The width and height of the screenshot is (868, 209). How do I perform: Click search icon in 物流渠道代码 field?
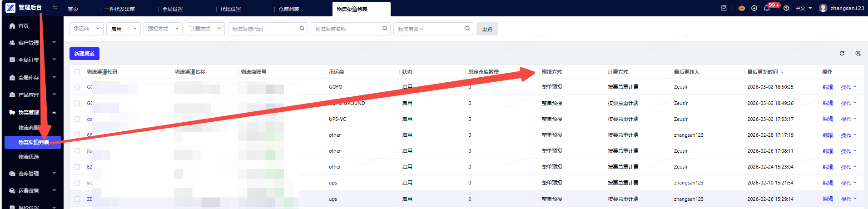[302, 29]
